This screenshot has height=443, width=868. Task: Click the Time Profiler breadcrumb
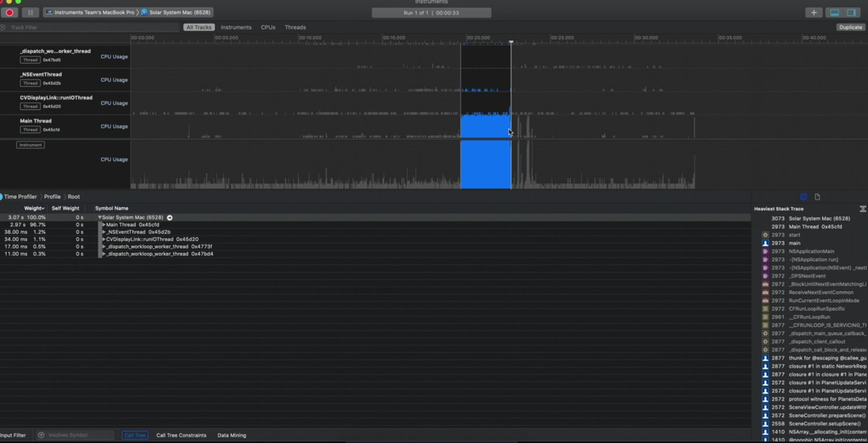click(20, 197)
